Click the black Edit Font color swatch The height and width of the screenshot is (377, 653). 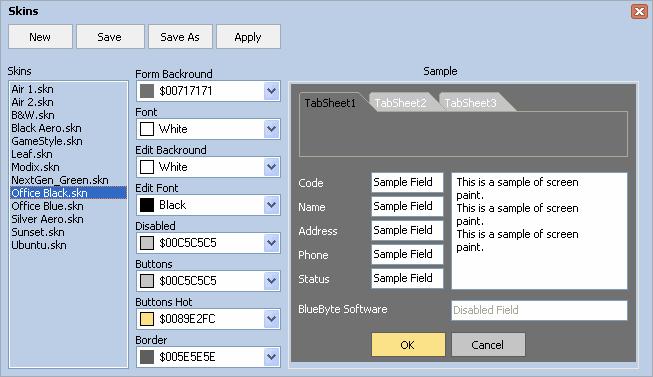pos(147,205)
